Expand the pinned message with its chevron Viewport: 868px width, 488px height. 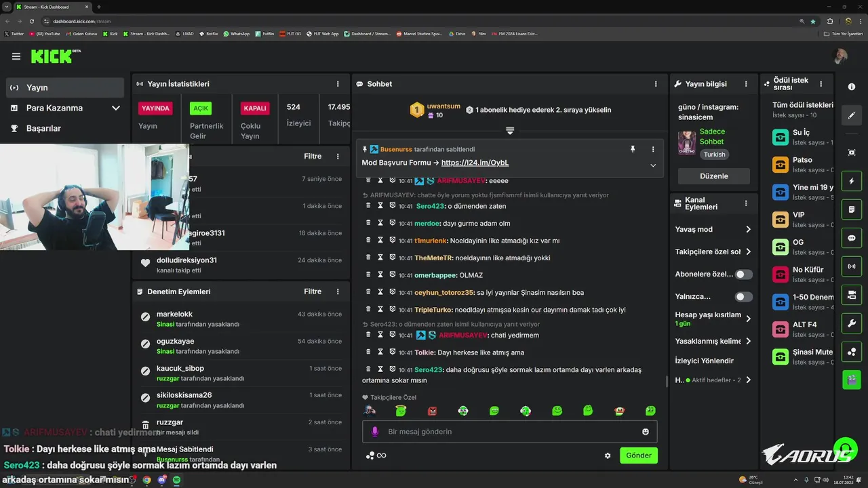[653, 165]
